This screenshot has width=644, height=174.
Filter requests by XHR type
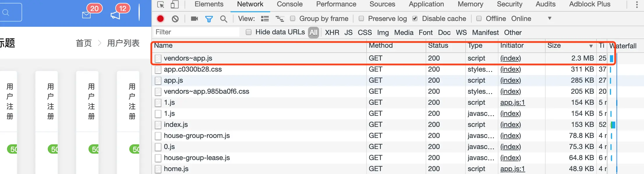click(332, 32)
